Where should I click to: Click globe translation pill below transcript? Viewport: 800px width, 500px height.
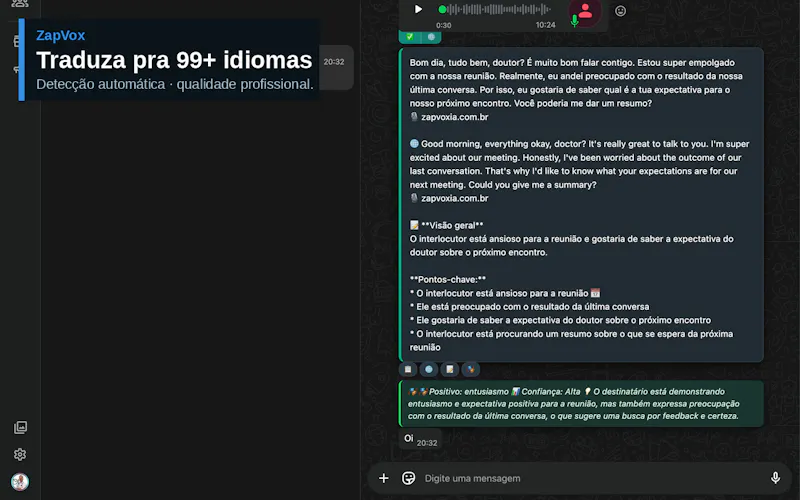pyautogui.click(x=429, y=369)
